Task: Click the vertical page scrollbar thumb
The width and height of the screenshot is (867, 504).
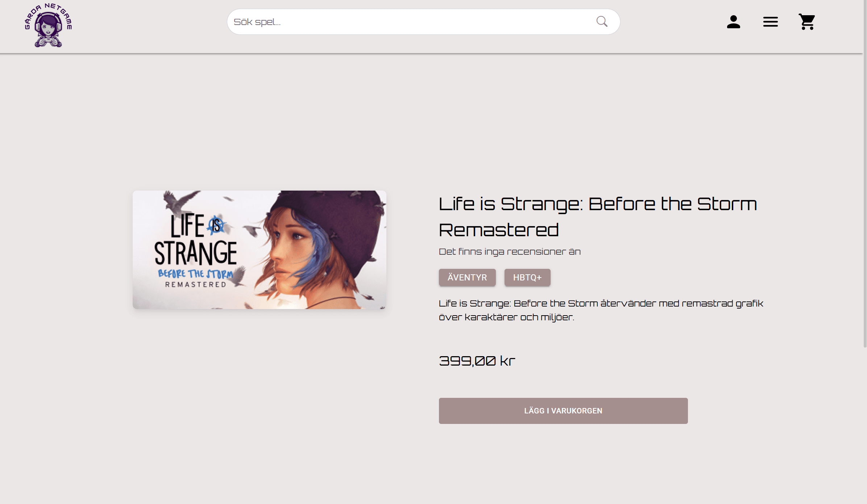Action: 865,174
